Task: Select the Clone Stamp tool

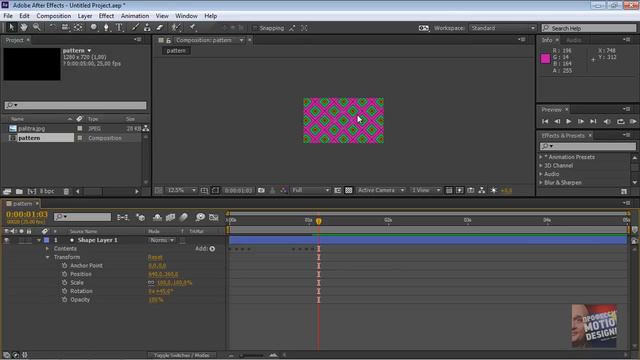Action: pyautogui.click(x=147, y=27)
